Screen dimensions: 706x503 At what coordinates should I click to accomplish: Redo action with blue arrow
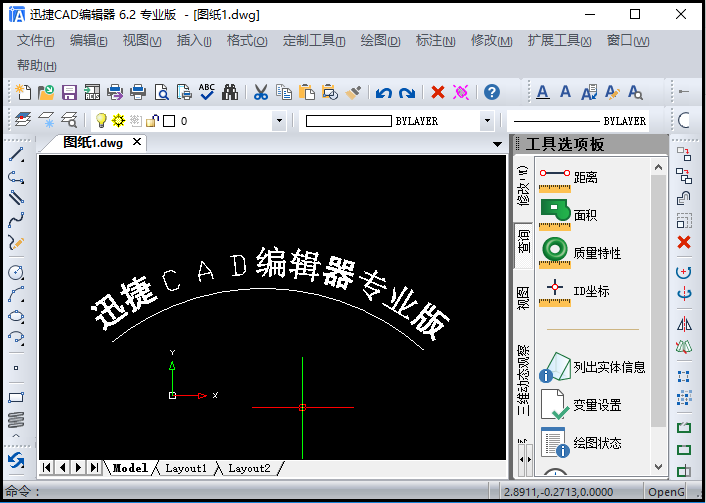pyautogui.click(x=407, y=93)
